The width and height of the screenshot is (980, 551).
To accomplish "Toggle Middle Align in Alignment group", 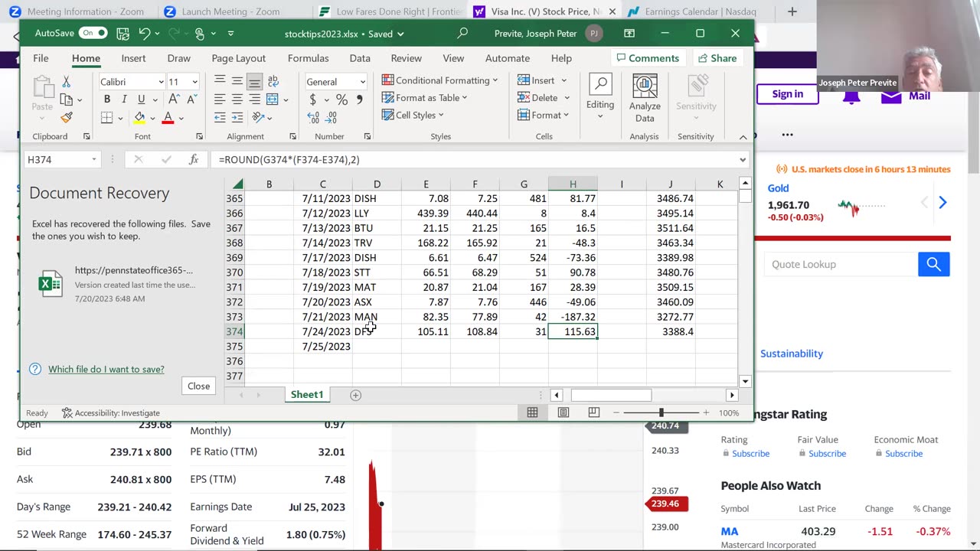I will pyautogui.click(x=237, y=81).
